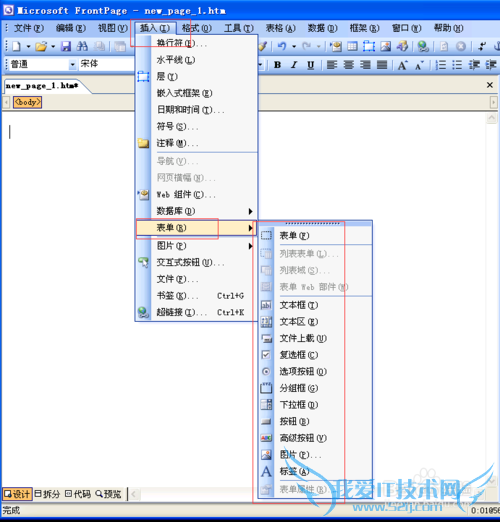Insert 表单(F) from the form submenu
Screen dimensions: 500x522
point(315,236)
